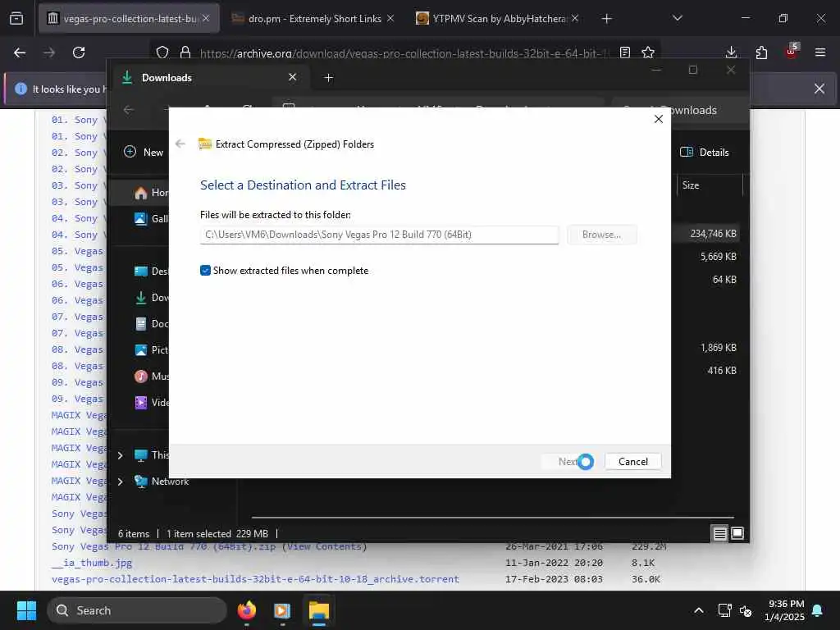Screen dimensions: 840x630
Task: Click View Contents link for Build 770 zip
Action: [325, 546]
